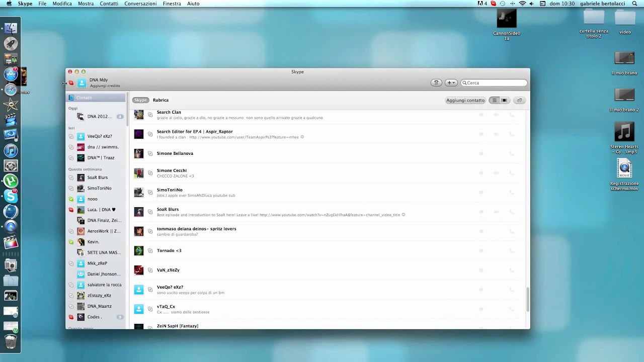
Task: Click the call icon on VaN_zXeZy row
Action: click(x=512, y=270)
